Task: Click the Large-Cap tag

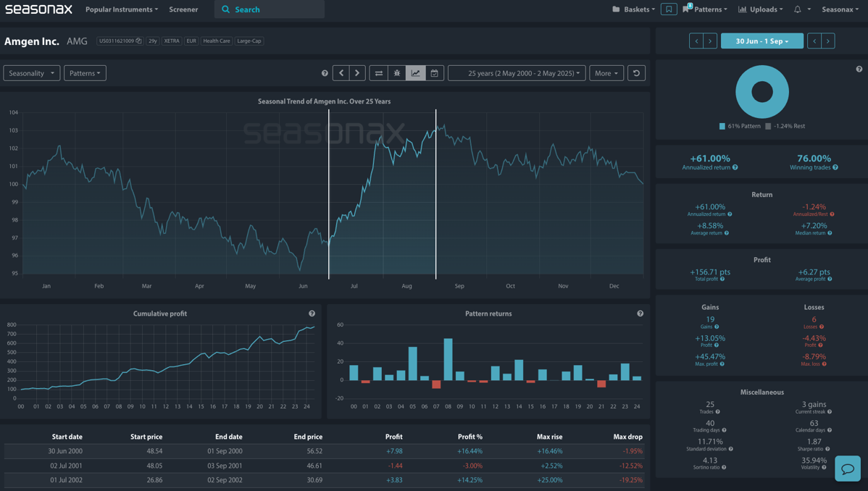Action: pos(249,41)
